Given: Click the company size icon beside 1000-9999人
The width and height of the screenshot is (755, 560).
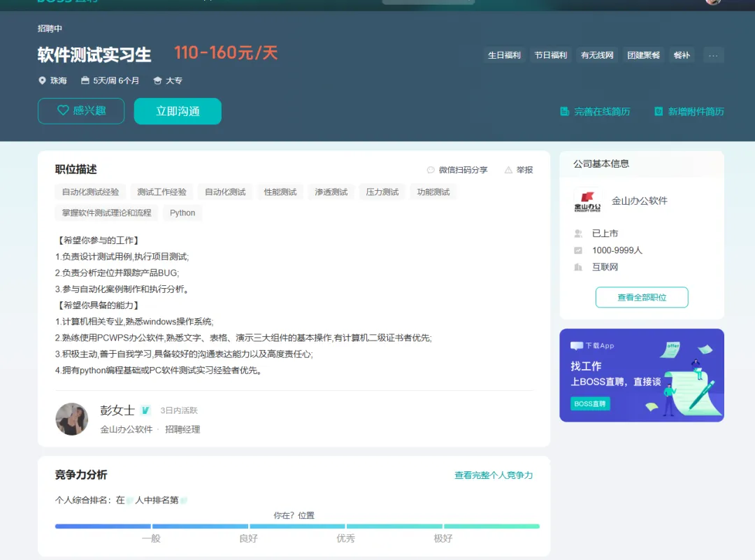Looking at the screenshot, I should pos(578,250).
